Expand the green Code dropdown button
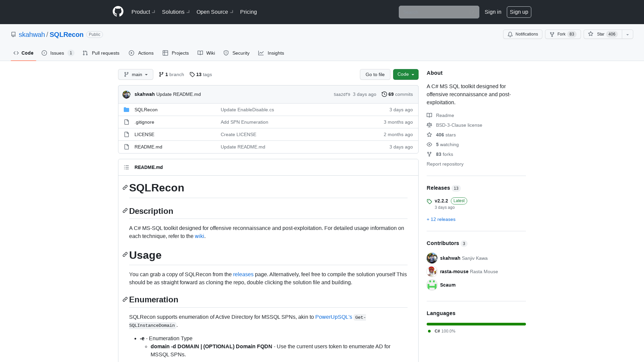The width and height of the screenshot is (644, 362). coord(406,74)
